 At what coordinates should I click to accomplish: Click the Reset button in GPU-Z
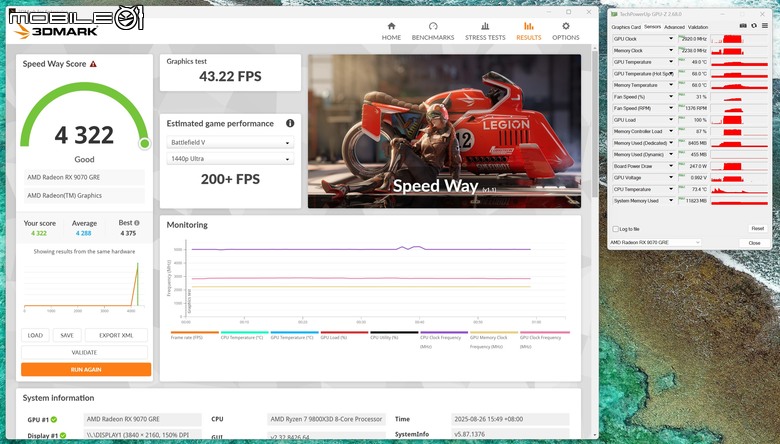758,229
